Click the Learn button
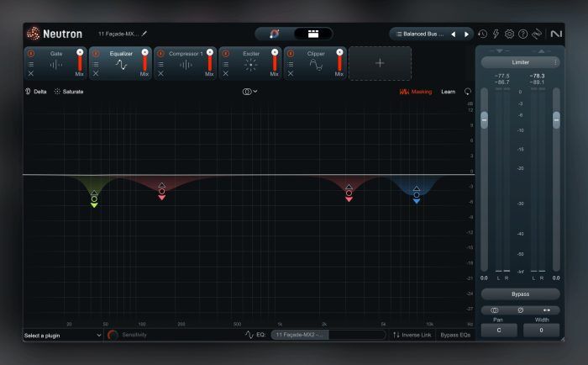 449,91
